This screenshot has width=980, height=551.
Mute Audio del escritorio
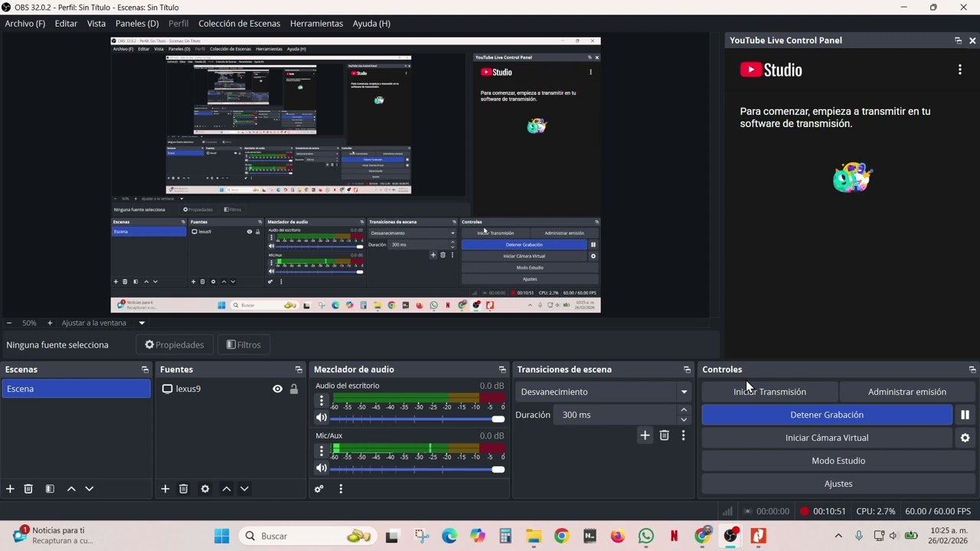coord(322,418)
